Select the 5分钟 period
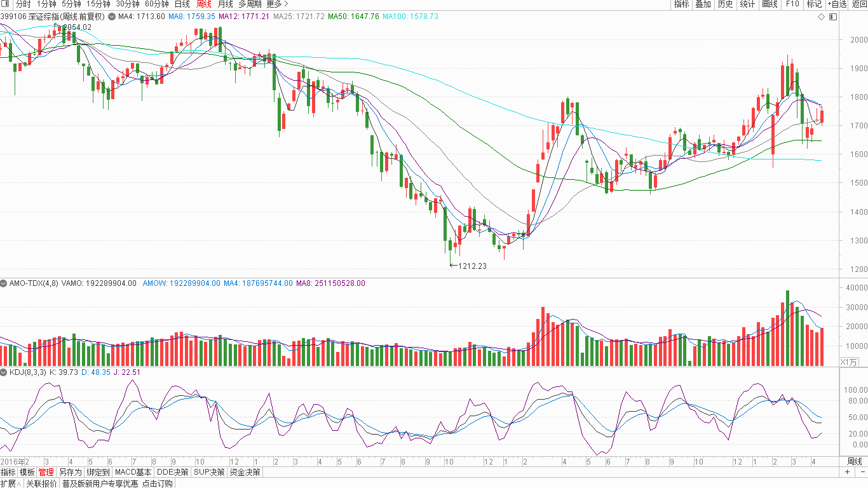The image size is (868, 488). (x=71, y=4)
